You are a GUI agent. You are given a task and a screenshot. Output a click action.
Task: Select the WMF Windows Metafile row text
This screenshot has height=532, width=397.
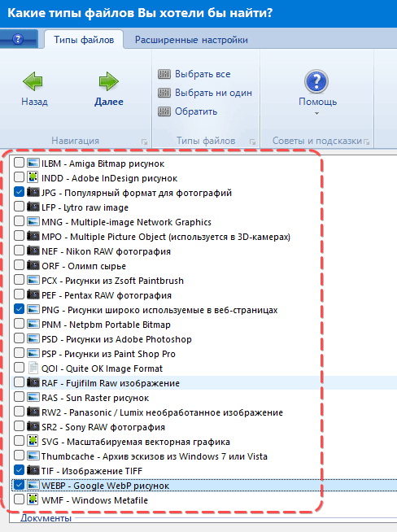(x=94, y=500)
